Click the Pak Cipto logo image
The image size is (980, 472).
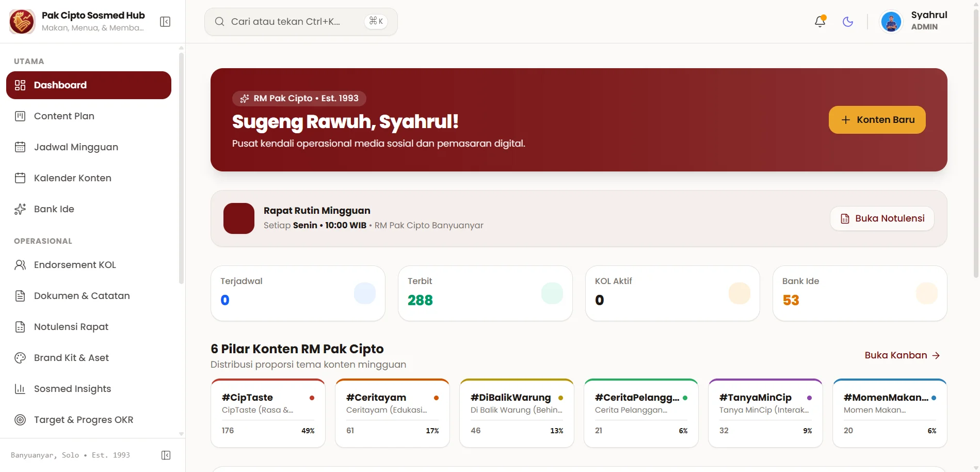tap(22, 22)
